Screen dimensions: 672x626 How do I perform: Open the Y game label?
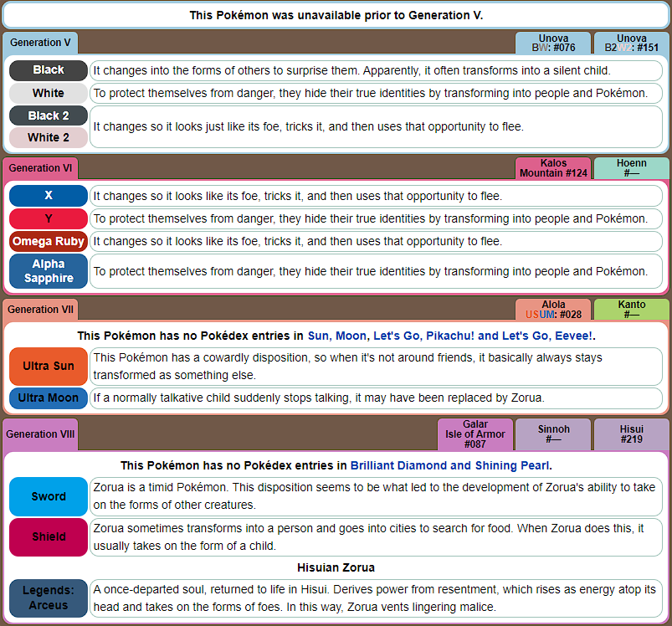(49, 218)
